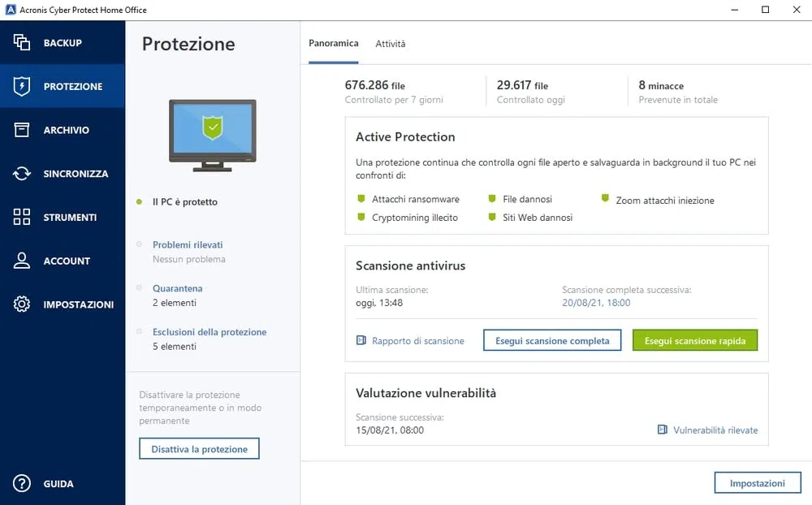Click 'Il PC è protetto' status text
812x505 pixels.
point(185,202)
